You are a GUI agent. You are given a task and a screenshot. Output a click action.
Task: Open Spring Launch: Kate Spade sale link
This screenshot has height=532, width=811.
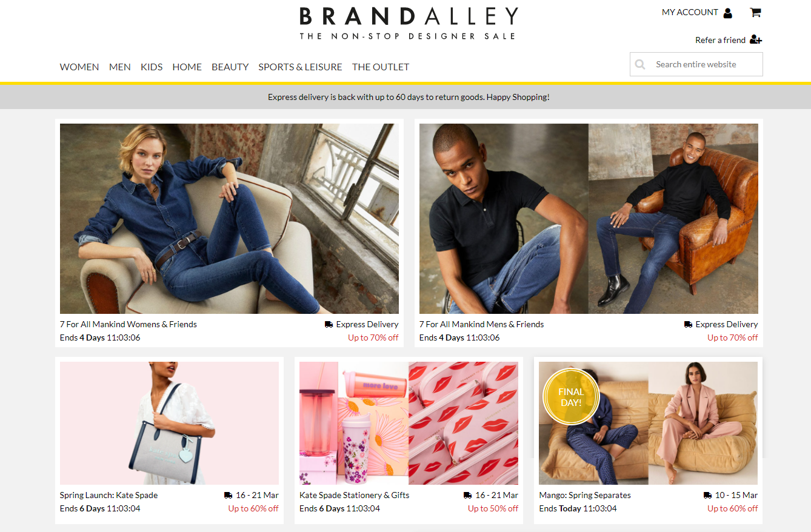108,495
